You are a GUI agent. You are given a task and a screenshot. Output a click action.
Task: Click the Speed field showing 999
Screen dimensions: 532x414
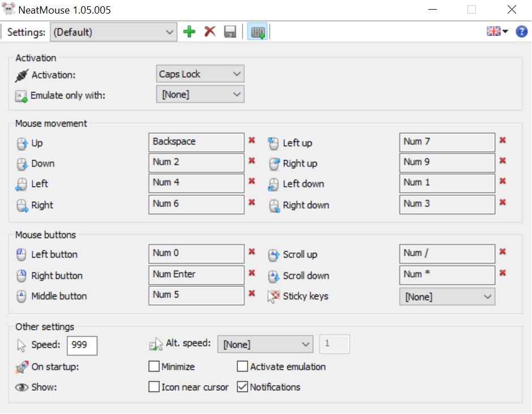tap(82, 346)
